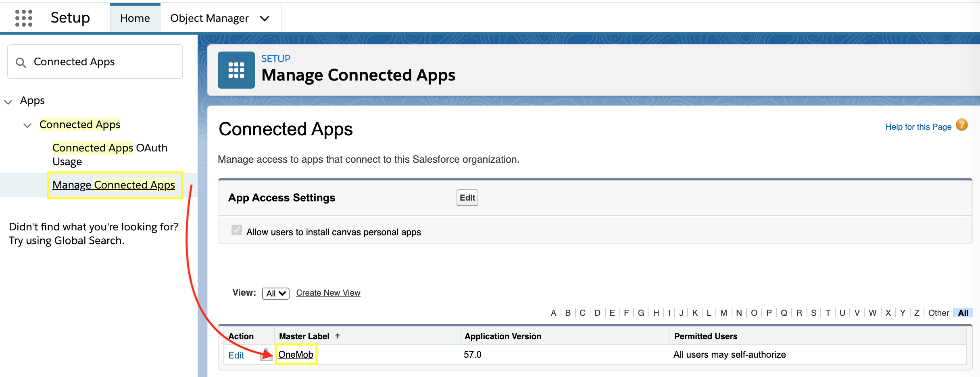Show All in alphabet filter
980x377 pixels.
coord(963,313)
